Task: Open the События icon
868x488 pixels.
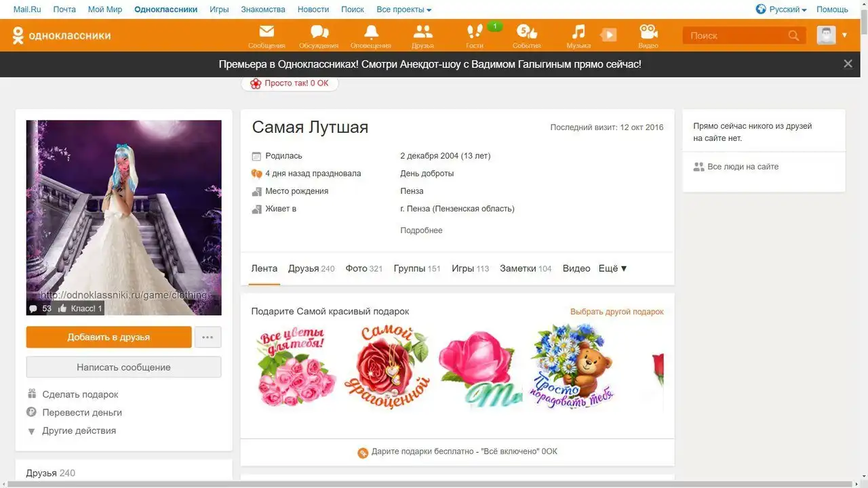Action: tap(526, 33)
